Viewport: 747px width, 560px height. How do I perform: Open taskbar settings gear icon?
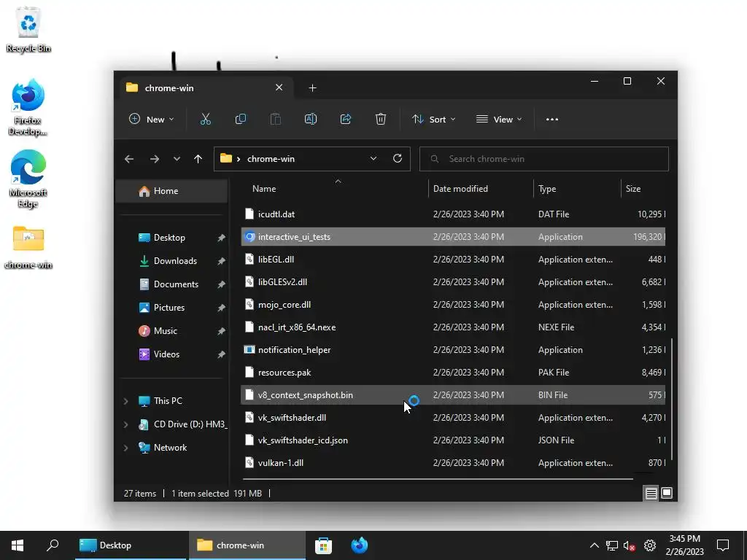pos(650,545)
